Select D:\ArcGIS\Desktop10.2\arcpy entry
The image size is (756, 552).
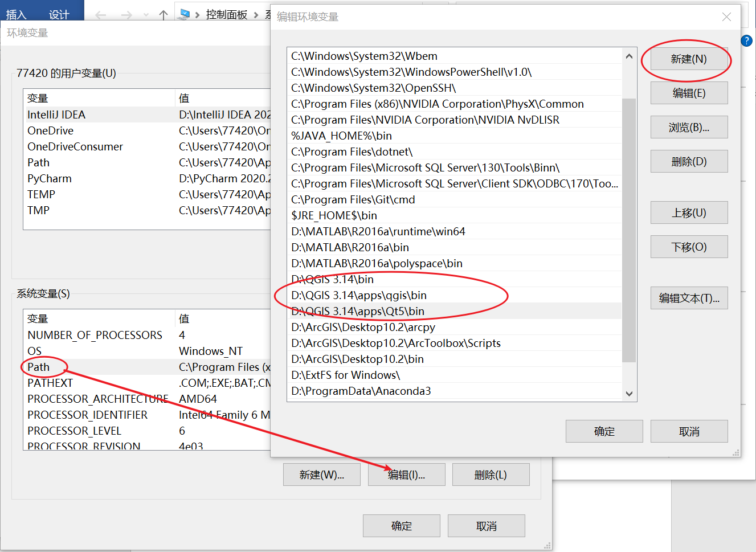click(x=455, y=327)
